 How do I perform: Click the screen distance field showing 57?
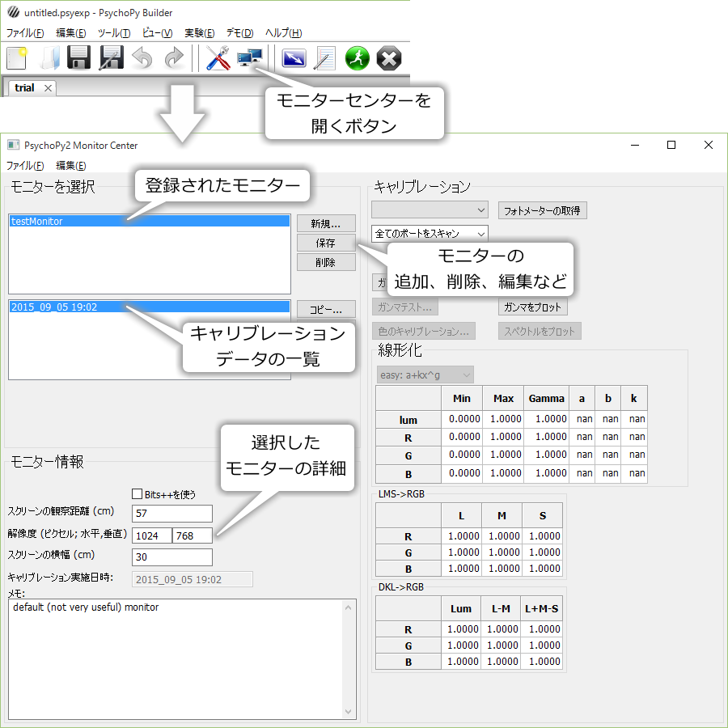coord(172,514)
